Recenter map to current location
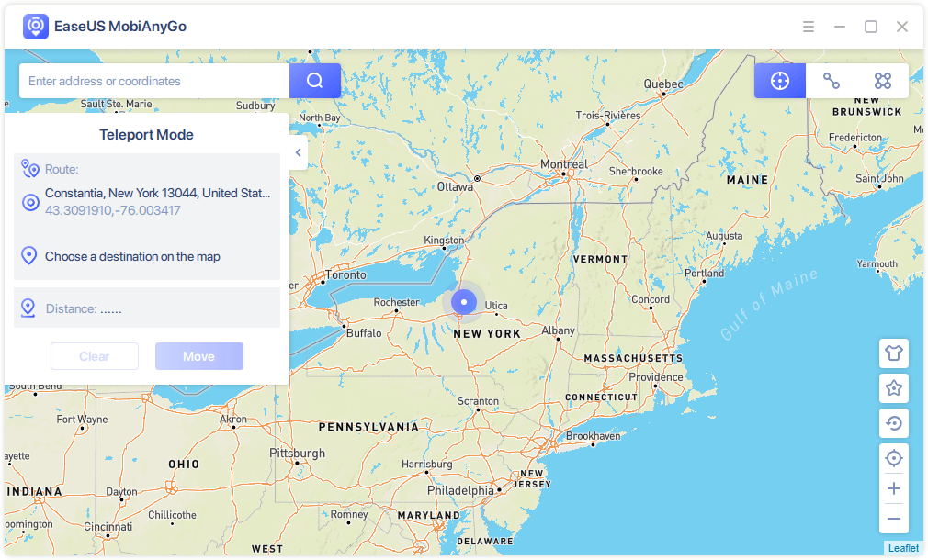This screenshot has width=928, height=560. click(x=893, y=458)
